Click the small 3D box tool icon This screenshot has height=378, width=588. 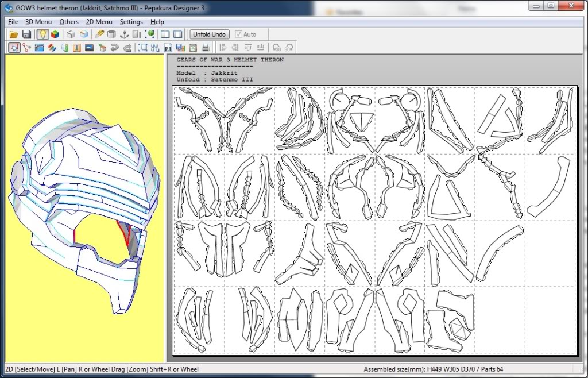(102, 48)
